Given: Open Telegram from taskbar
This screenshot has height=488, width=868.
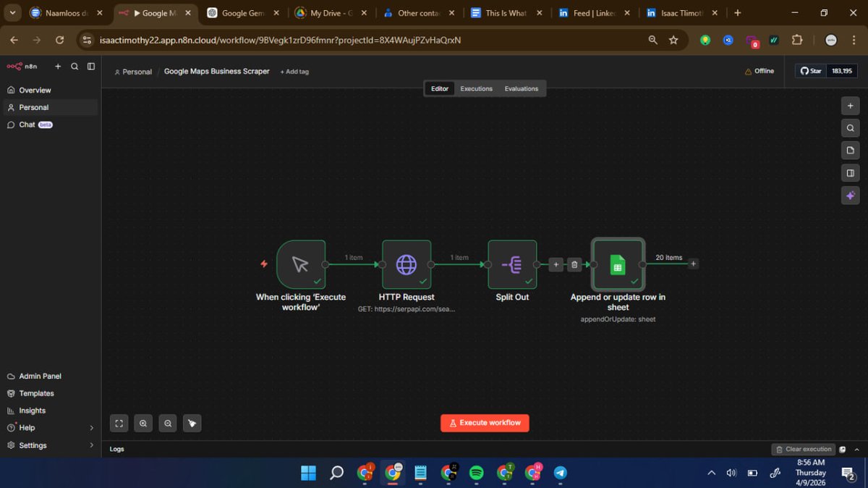Looking at the screenshot, I should pyautogui.click(x=560, y=473).
